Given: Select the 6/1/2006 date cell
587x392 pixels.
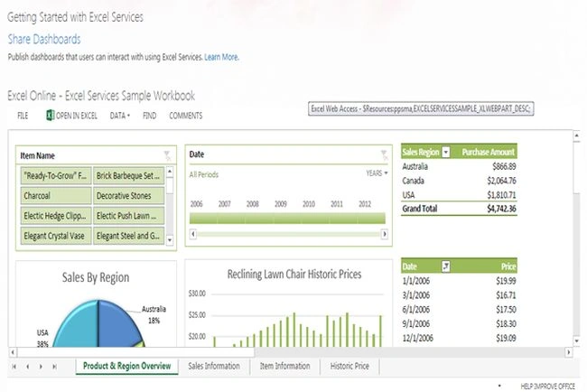Looking at the screenshot, I should coord(416,310).
